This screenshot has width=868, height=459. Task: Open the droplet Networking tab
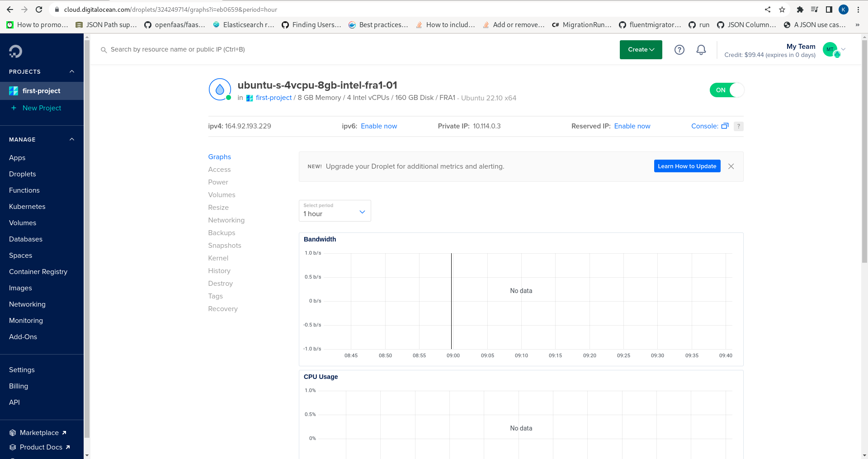click(x=226, y=220)
